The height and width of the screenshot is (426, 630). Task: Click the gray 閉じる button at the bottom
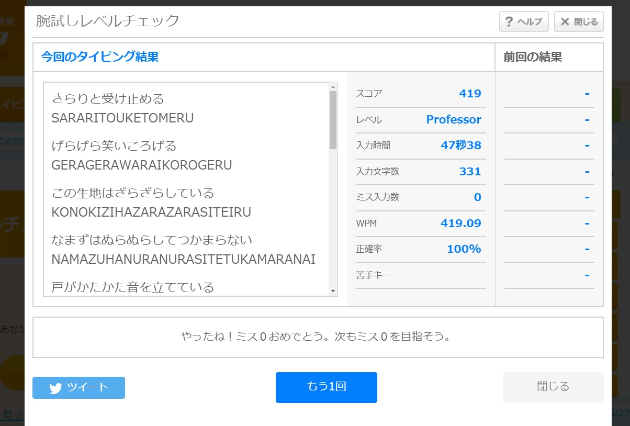point(552,387)
